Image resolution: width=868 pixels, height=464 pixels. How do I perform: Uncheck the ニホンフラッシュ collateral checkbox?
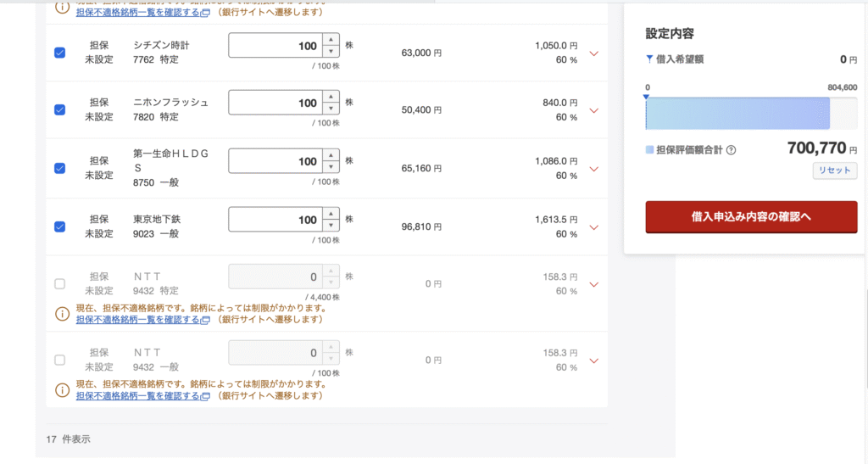coord(59,109)
